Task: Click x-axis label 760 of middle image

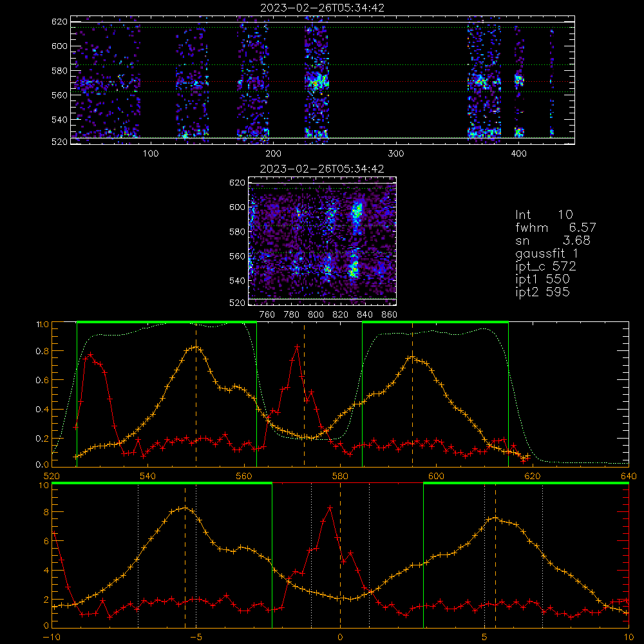Action: [x=267, y=315]
